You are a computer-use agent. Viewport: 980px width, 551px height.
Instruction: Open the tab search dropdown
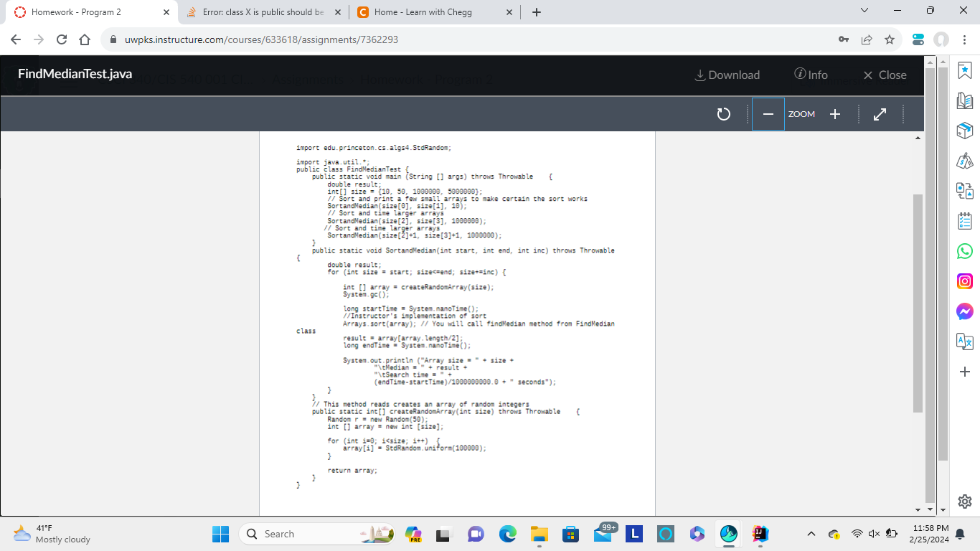pyautogui.click(x=864, y=11)
